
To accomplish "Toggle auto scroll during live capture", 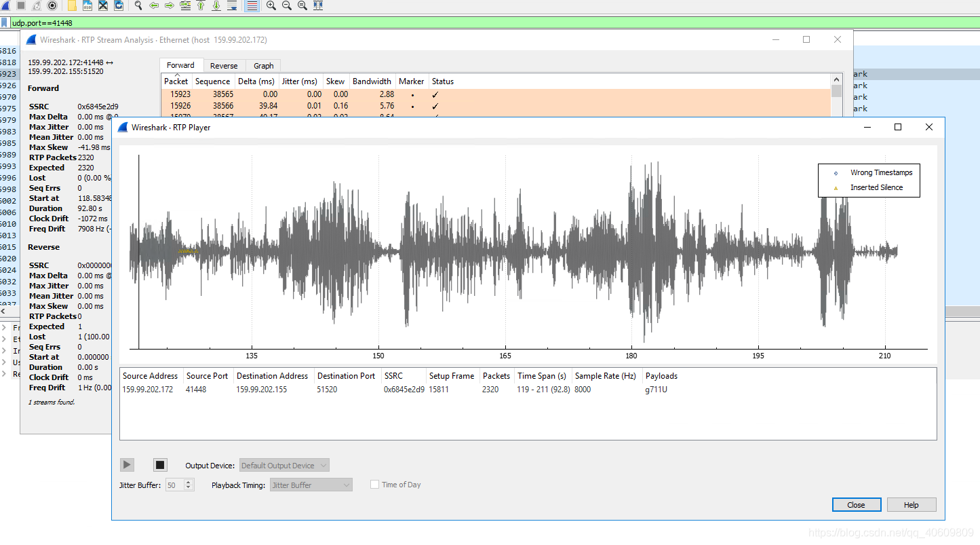I will click(232, 5).
